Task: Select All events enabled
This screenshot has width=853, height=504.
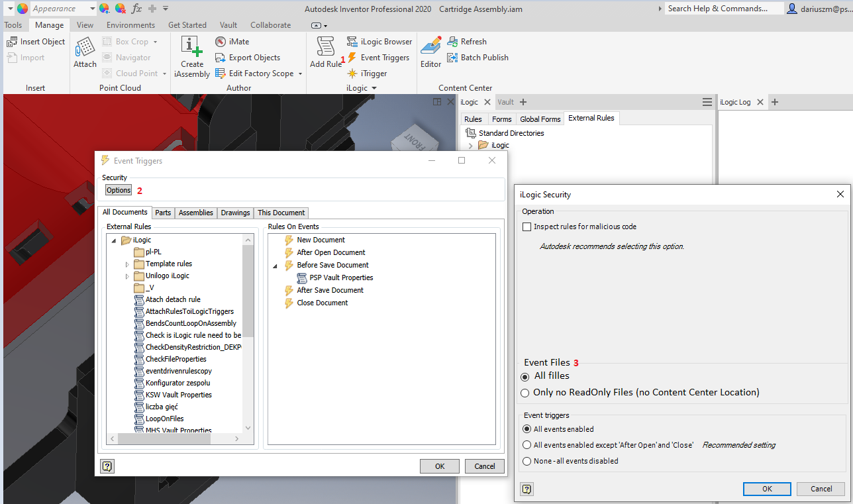Action: click(527, 429)
